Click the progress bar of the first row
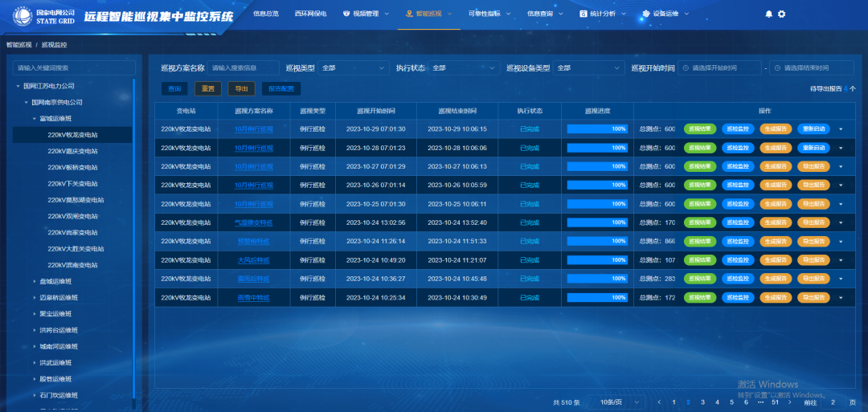This screenshot has height=412, width=868. [597, 128]
